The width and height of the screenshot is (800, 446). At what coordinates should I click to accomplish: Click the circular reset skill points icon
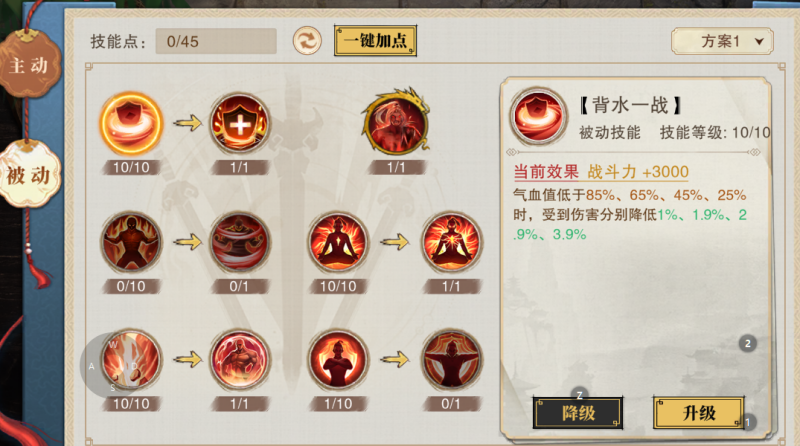[x=307, y=41]
